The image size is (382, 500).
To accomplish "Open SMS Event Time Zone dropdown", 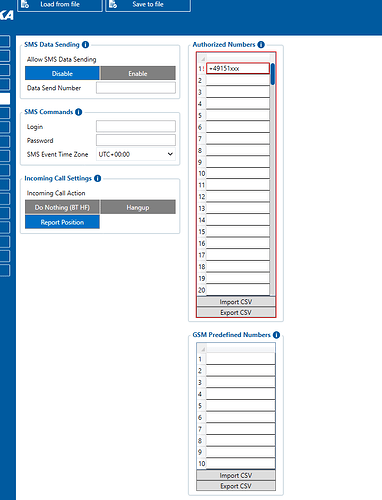I will (x=136, y=154).
